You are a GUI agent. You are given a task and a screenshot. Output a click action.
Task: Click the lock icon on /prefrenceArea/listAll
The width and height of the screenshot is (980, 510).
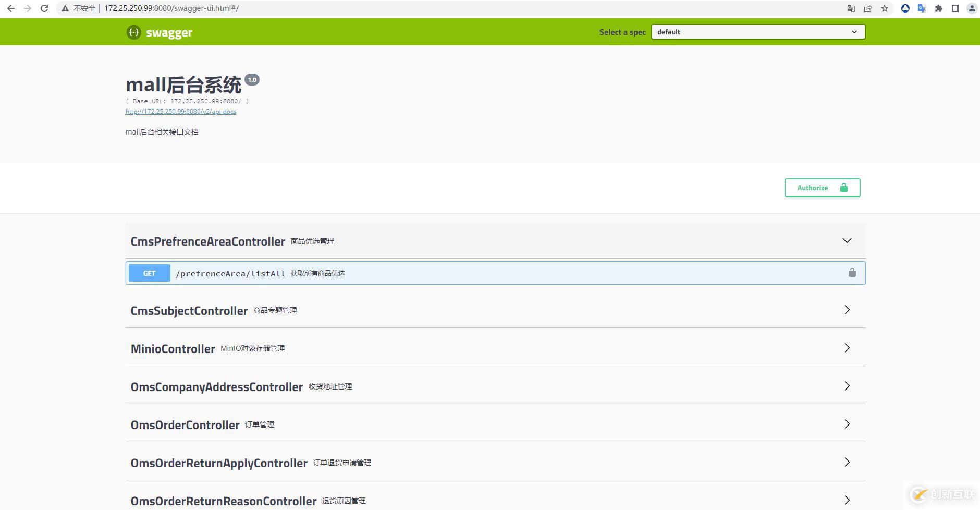852,273
